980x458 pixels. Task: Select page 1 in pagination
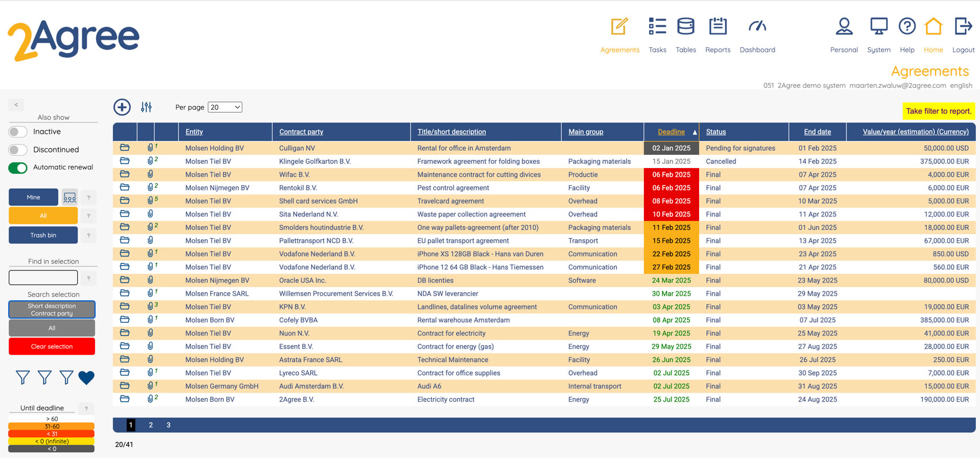coord(131,425)
